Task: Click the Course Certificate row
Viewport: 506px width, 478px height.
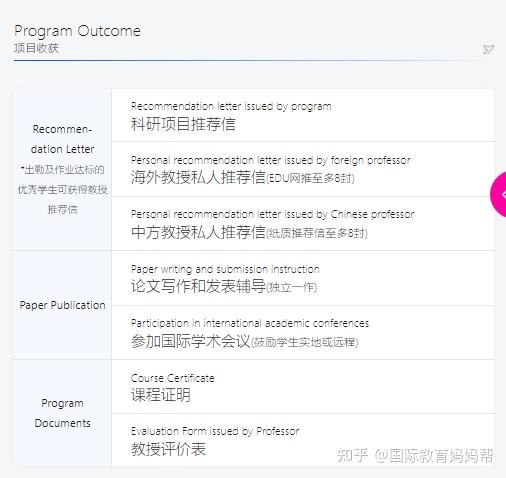Action: tap(303, 387)
